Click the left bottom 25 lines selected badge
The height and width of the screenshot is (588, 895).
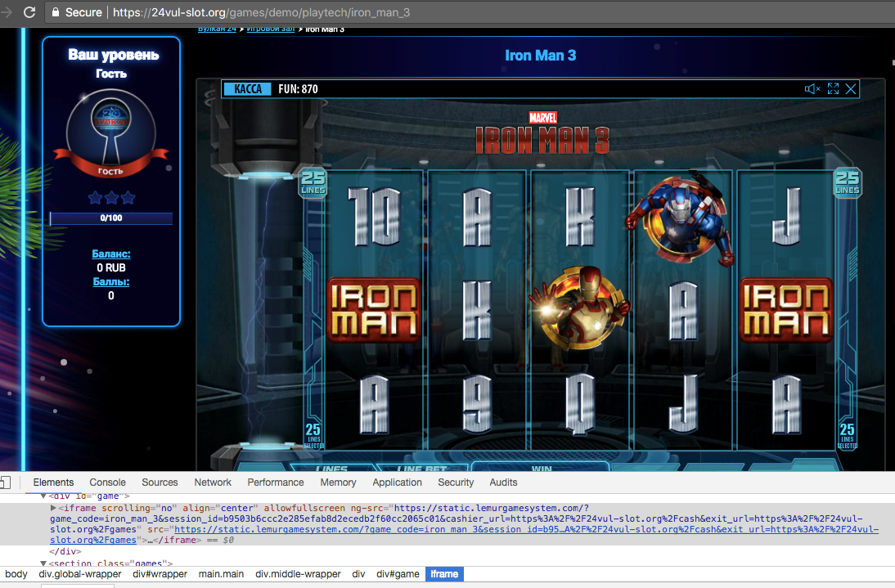(x=313, y=436)
